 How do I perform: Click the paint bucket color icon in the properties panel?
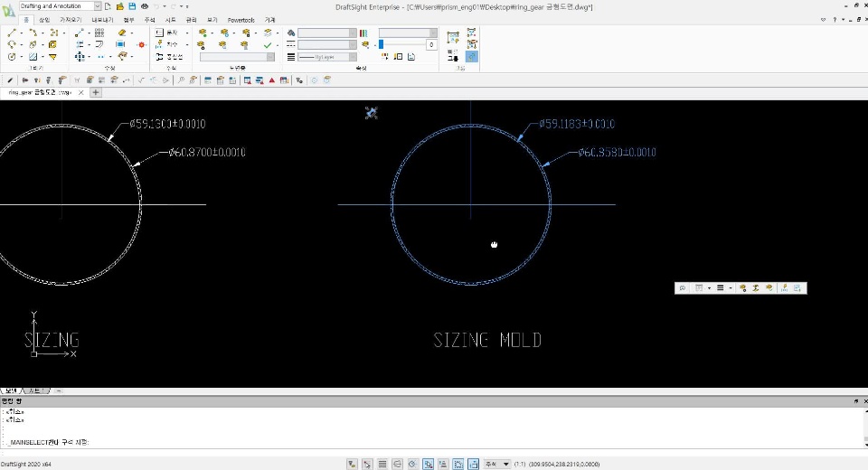coord(291,33)
